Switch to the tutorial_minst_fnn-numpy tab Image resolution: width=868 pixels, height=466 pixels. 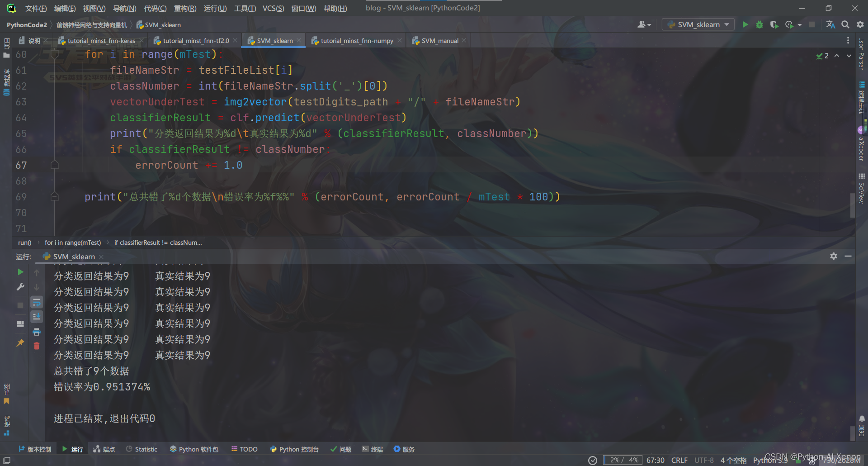(x=357, y=41)
